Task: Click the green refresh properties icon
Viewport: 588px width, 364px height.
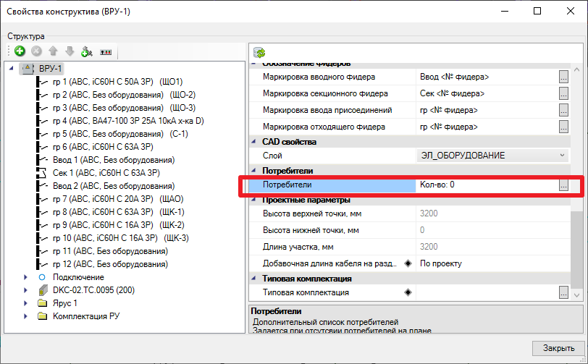Action: (259, 53)
